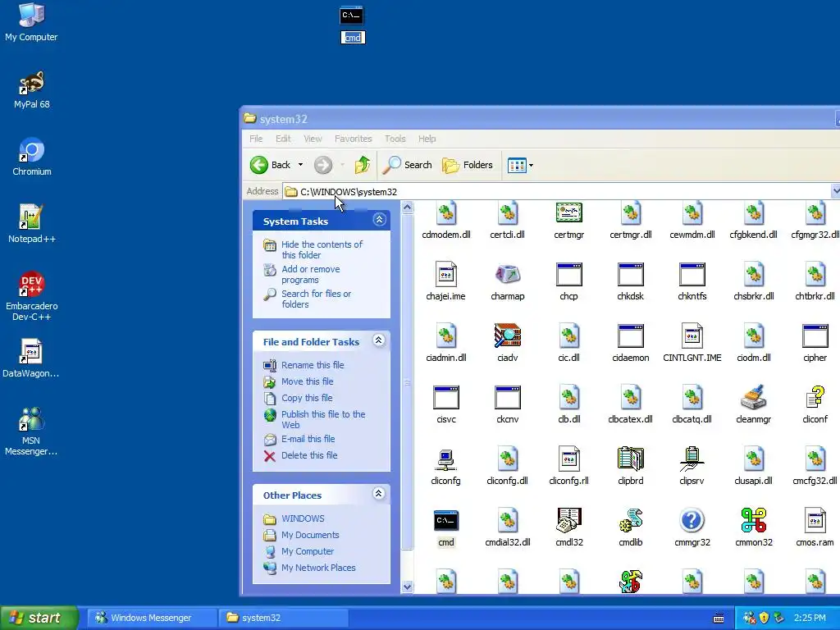This screenshot has width=840, height=630.
Task: Open the View menu
Action: tap(313, 139)
